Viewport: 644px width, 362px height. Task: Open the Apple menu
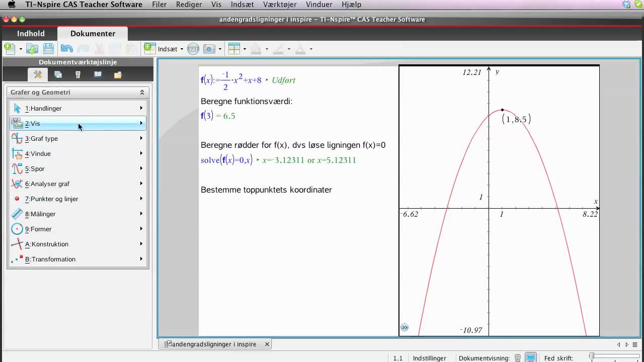click(x=12, y=5)
